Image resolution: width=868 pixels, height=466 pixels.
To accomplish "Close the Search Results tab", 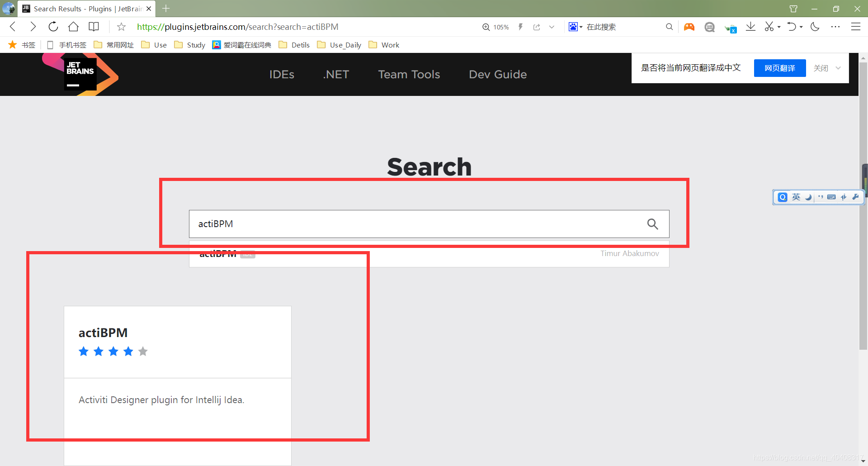I will tap(149, 9).
